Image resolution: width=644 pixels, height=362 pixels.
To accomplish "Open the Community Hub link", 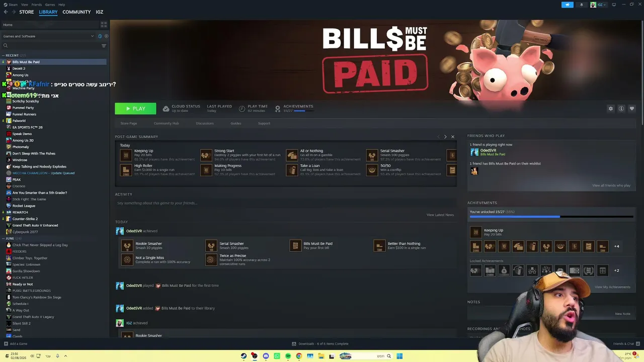I will pyautogui.click(x=166, y=123).
